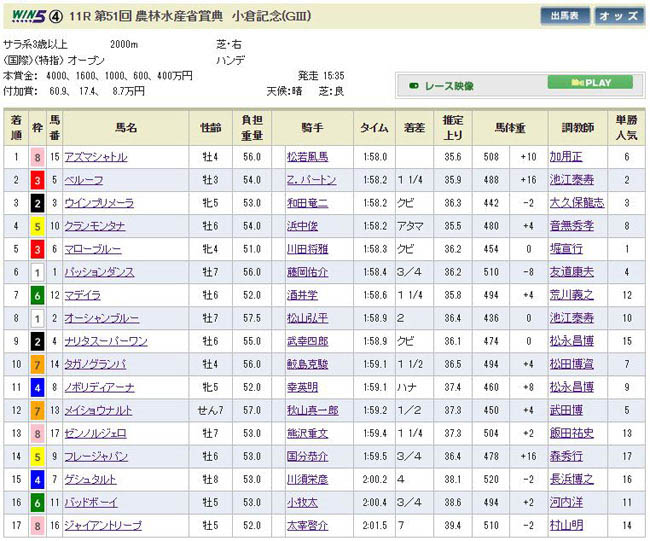Click the black frame 2 badge for ウインプリメーラ
The height and width of the screenshot is (541, 650).
(38, 203)
